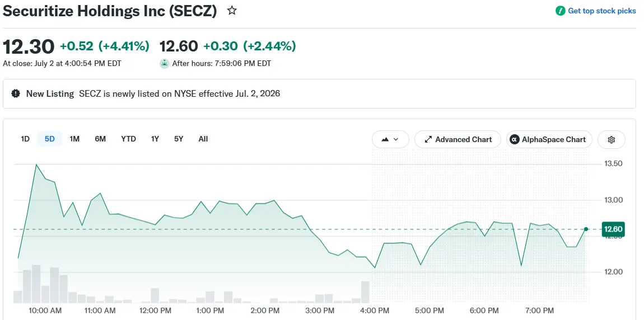The width and height of the screenshot is (644, 320).
Task: Click the 13.00 y-axis label
Action: 614,200
